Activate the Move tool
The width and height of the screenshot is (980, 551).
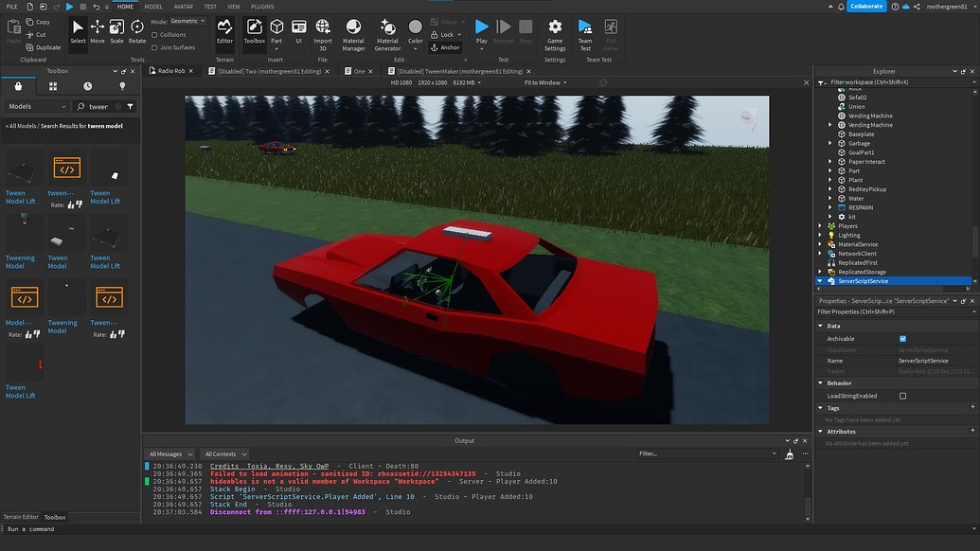point(97,32)
